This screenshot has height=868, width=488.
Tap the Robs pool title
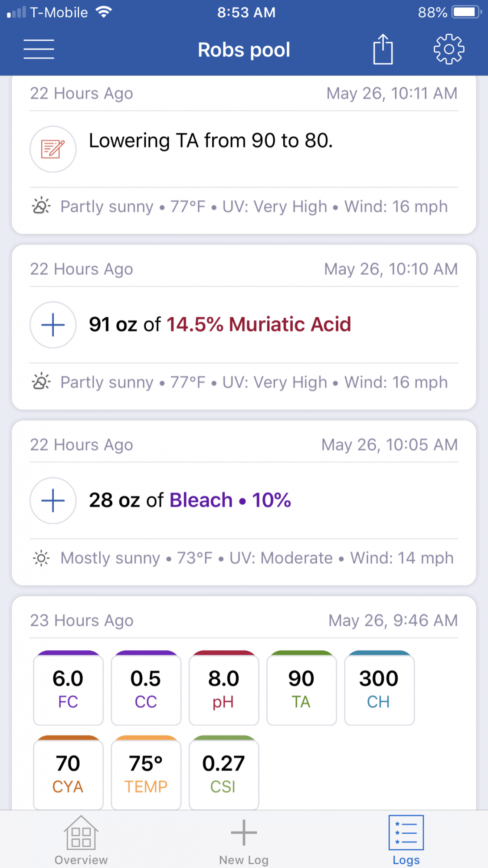[244, 50]
